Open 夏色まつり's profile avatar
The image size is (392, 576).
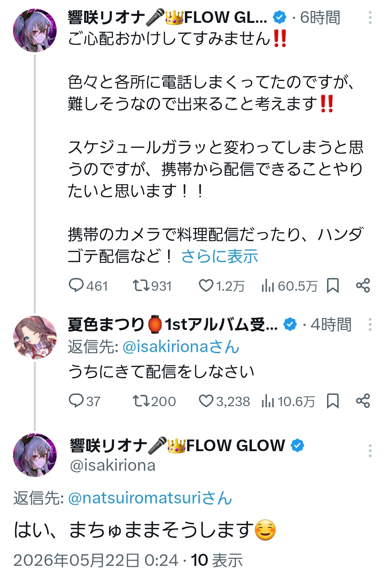(35, 337)
